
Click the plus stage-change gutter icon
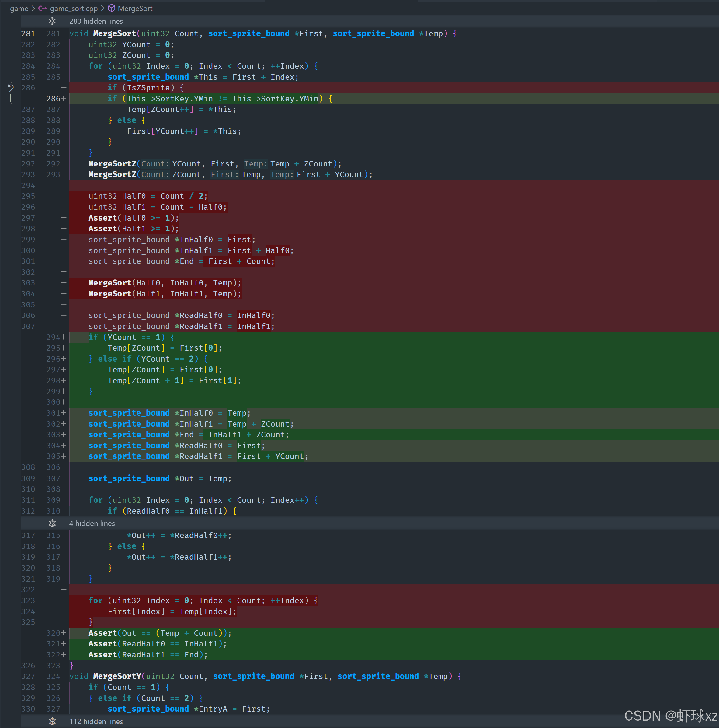tap(11, 99)
